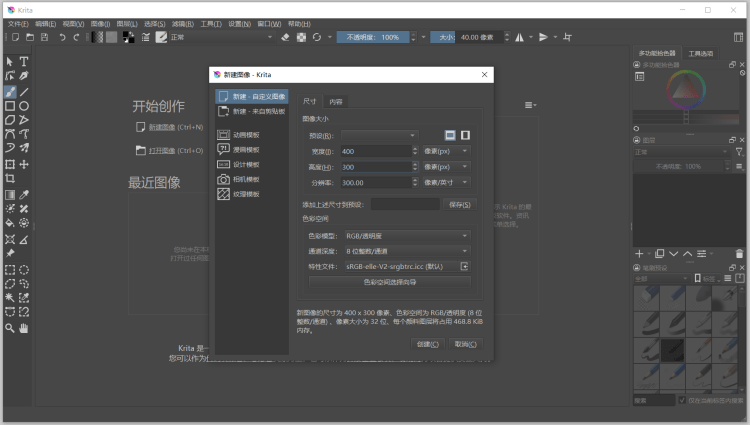Select the Rectangular Selection tool
The image size is (750, 425).
[10, 270]
